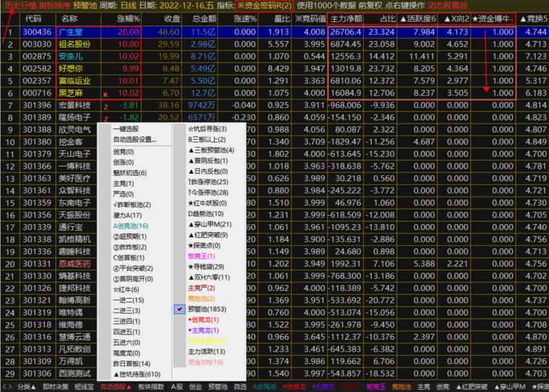Image resolution: width=549 pixels, height=392 pixels.
Task: Click row number 15 for 东南电子
Action: tap(10, 203)
